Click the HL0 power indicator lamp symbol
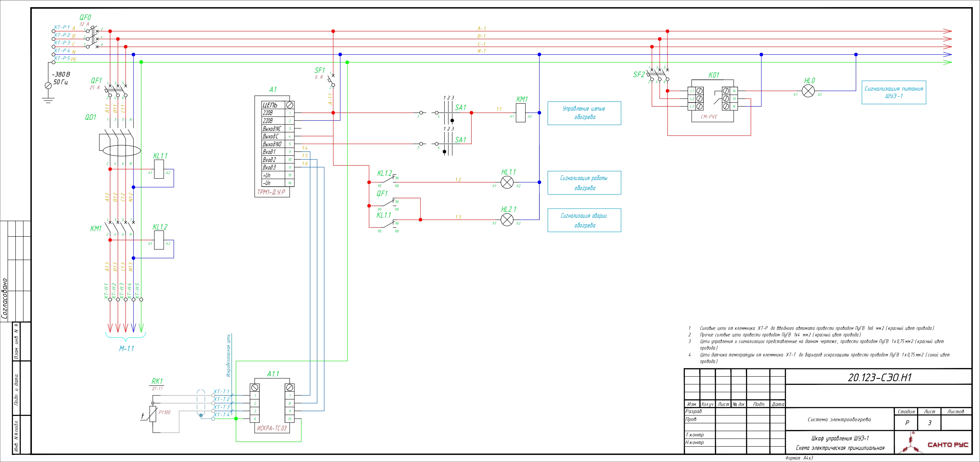 [808, 91]
